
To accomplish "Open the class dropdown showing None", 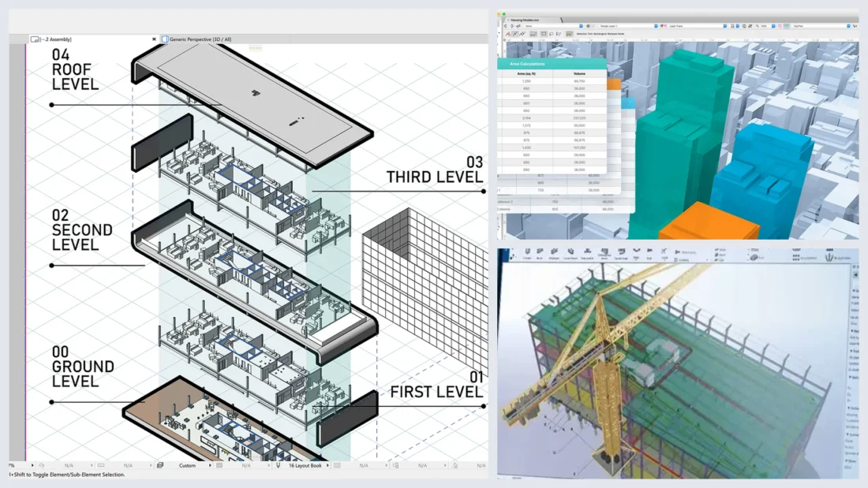I will [554, 26].
